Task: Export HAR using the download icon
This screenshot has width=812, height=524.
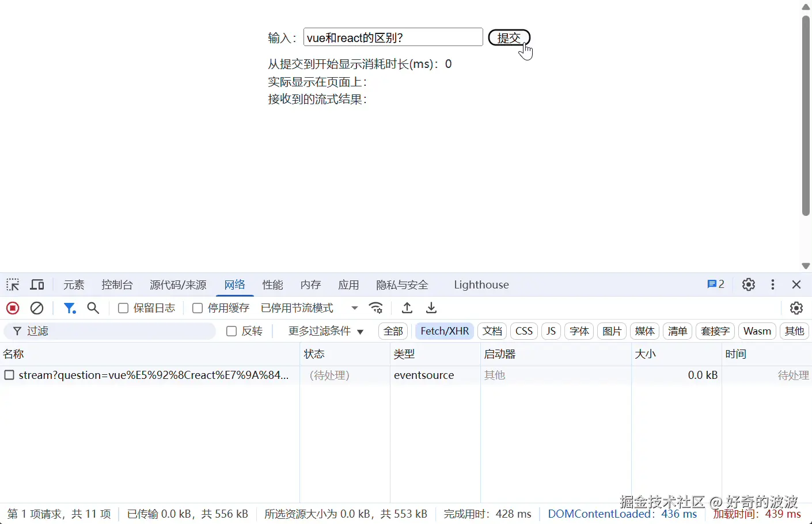Action: tap(431, 308)
